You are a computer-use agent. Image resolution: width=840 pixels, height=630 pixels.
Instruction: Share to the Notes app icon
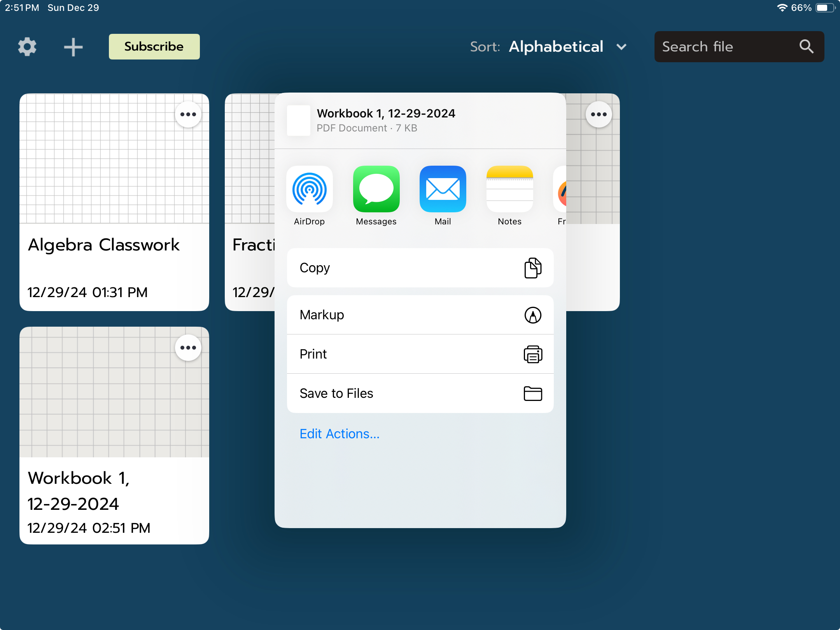click(x=509, y=189)
